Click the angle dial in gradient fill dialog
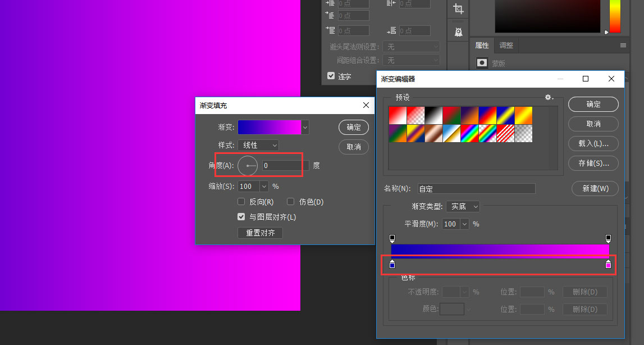 [248, 165]
